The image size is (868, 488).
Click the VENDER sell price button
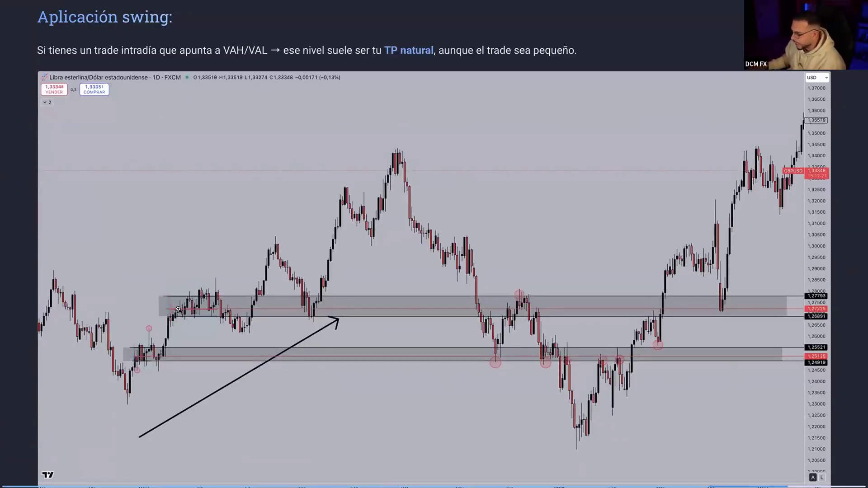tap(54, 89)
